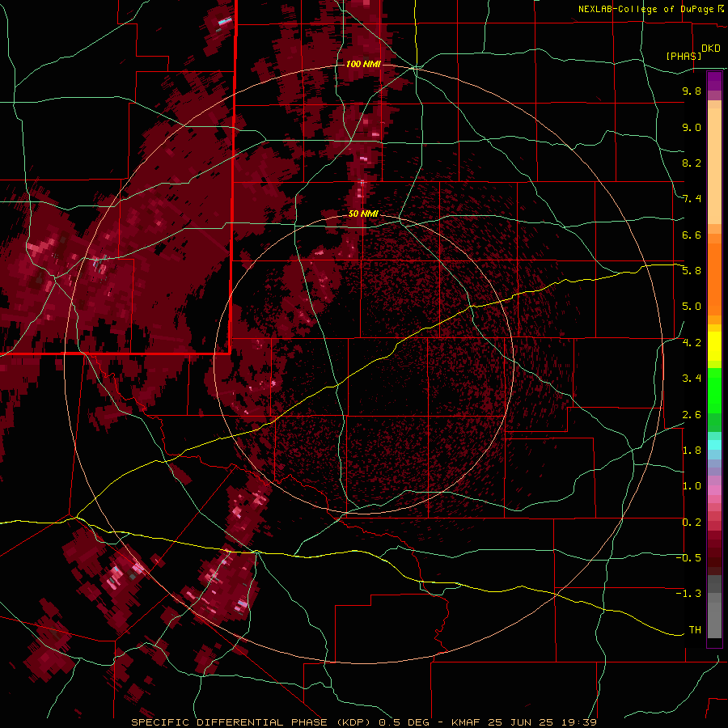Click the 25 JUN 25 19:39 timestamp
The image size is (728, 728).
tap(542, 722)
